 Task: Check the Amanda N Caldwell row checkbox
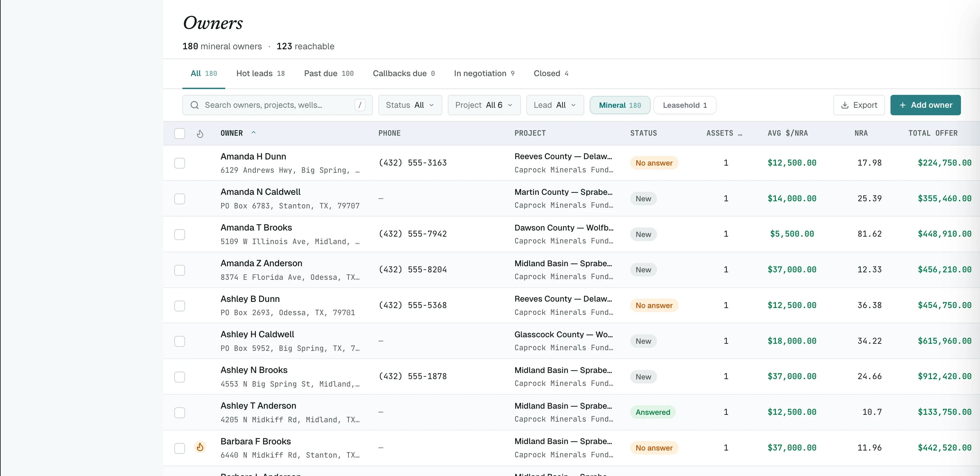coord(180,199)
